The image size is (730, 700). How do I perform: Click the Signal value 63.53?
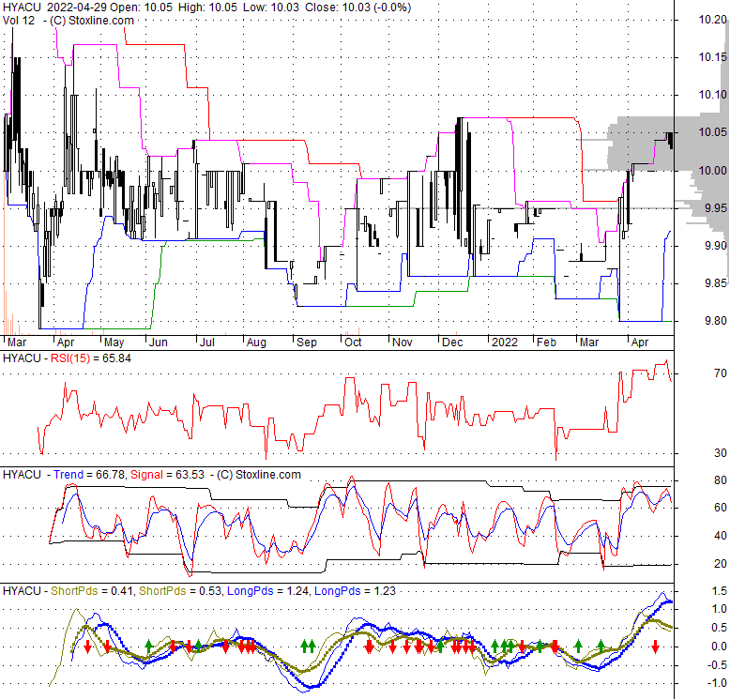190,475
